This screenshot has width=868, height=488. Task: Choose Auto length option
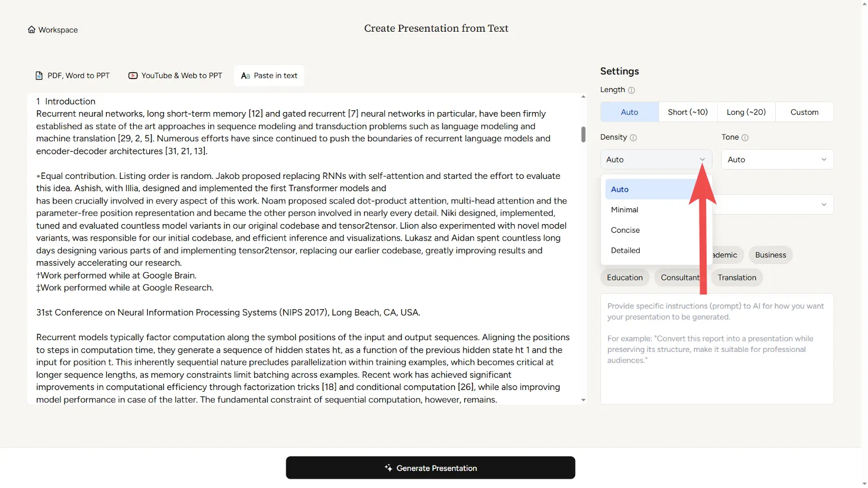629,112
